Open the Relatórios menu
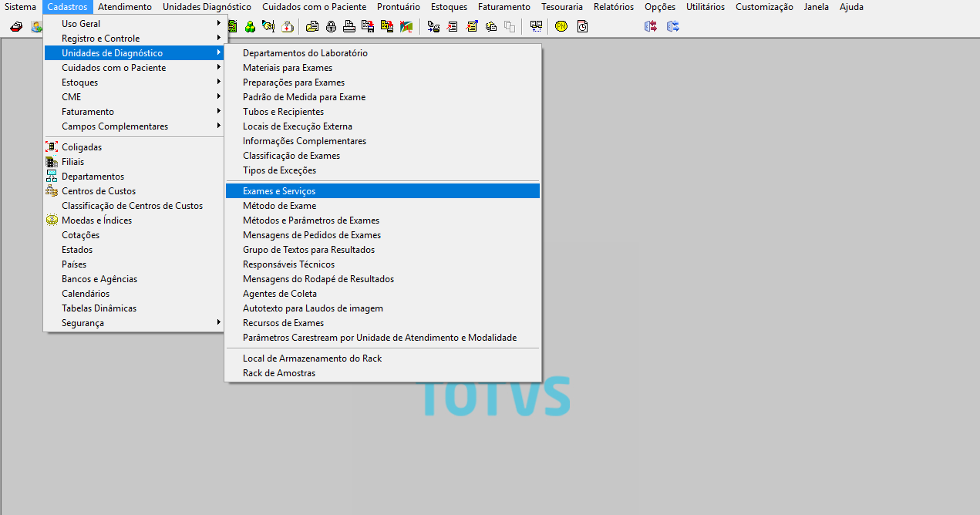 coord(614,7)
